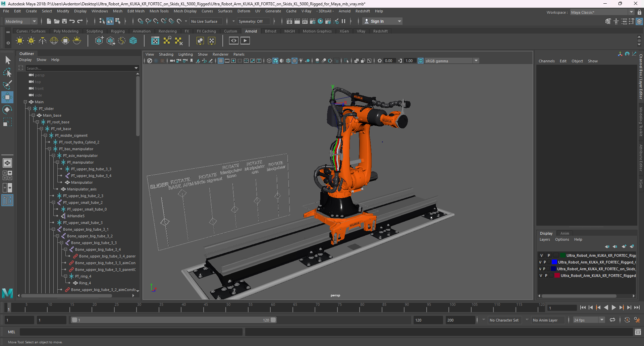Open a scene file icon
Screen dimensions: 644x346
(x=57, y=21)
